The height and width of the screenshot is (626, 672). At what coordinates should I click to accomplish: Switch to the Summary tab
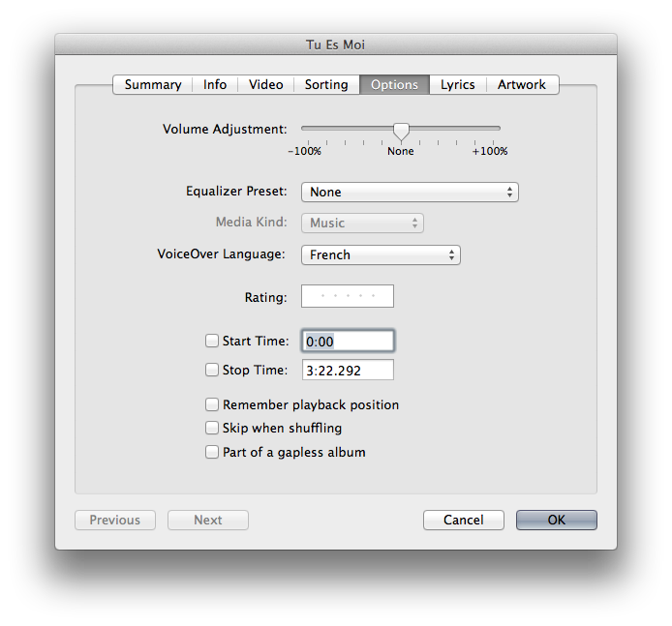pyautogui.click(x=153, y=85)
